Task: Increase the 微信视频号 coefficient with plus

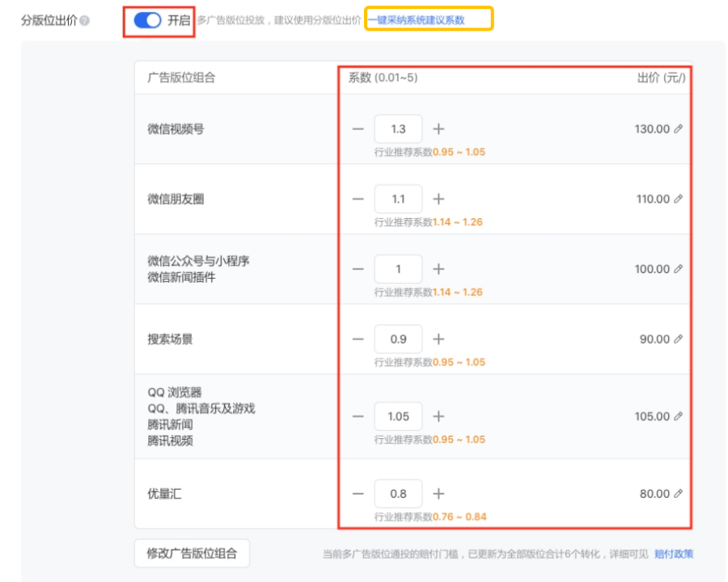Action: click(x=438, y=129)
